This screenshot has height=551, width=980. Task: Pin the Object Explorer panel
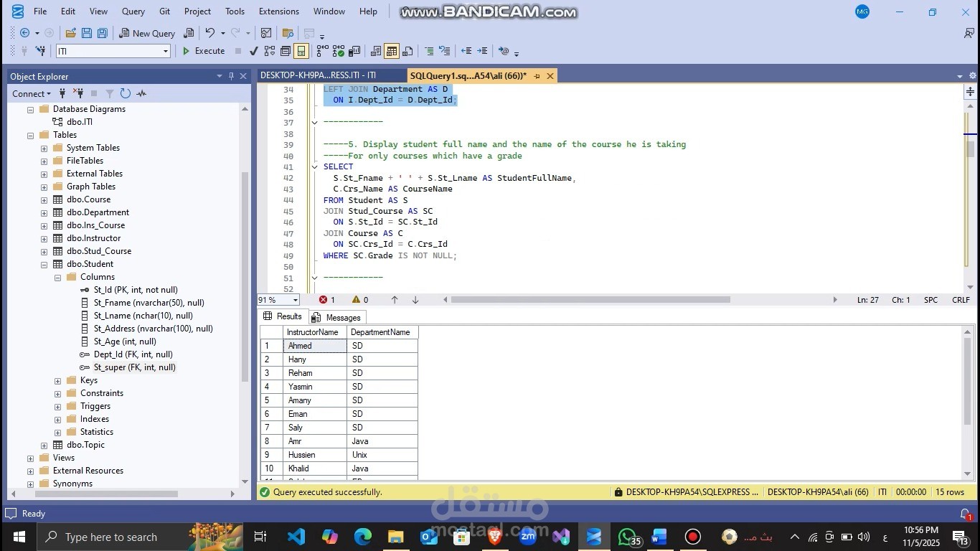pyautogui.click(x=230, y=76)
